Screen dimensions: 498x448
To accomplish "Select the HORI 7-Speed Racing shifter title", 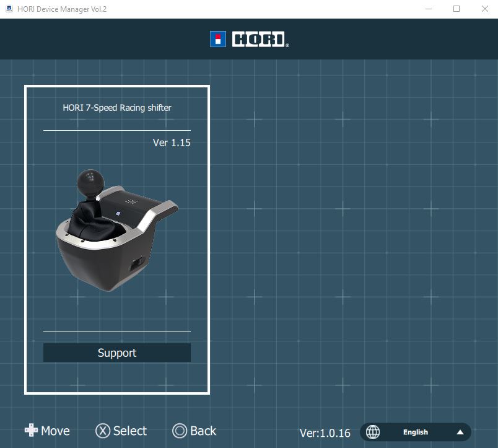I will point(117,108).
